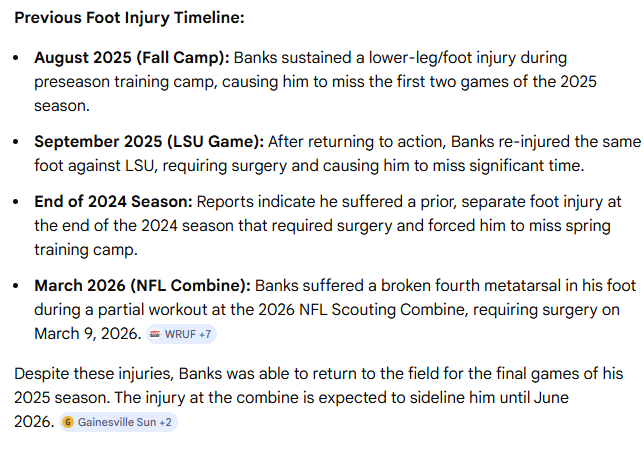Click the March 2026 (NFL Combine) label
The image size is (644, 456).
point(145,285)
